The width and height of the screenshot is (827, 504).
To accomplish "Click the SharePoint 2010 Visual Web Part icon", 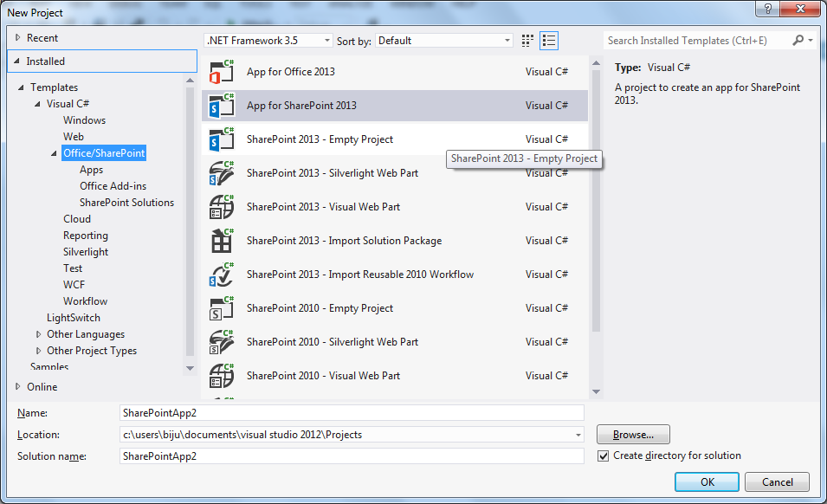I will coord(222,375).
